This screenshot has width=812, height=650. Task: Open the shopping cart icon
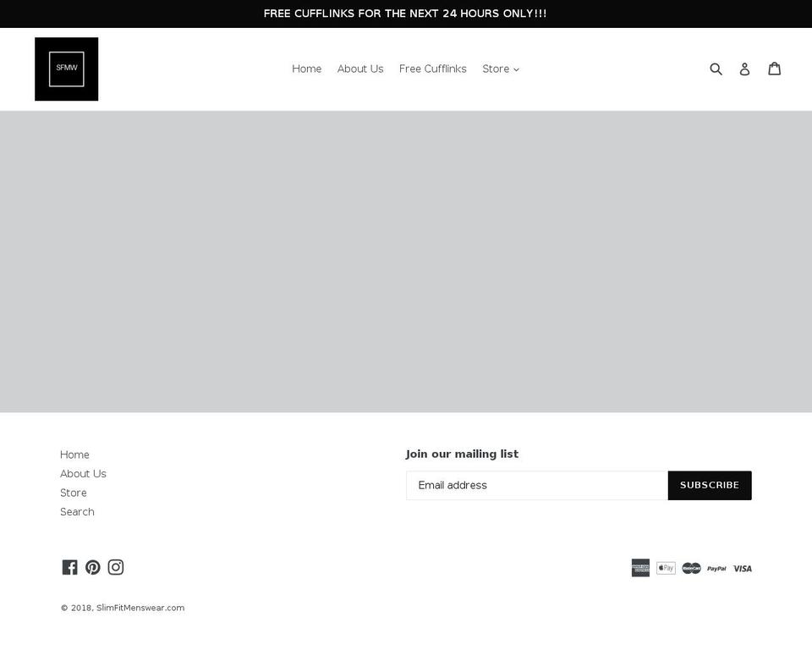click(x=774, y=69)
